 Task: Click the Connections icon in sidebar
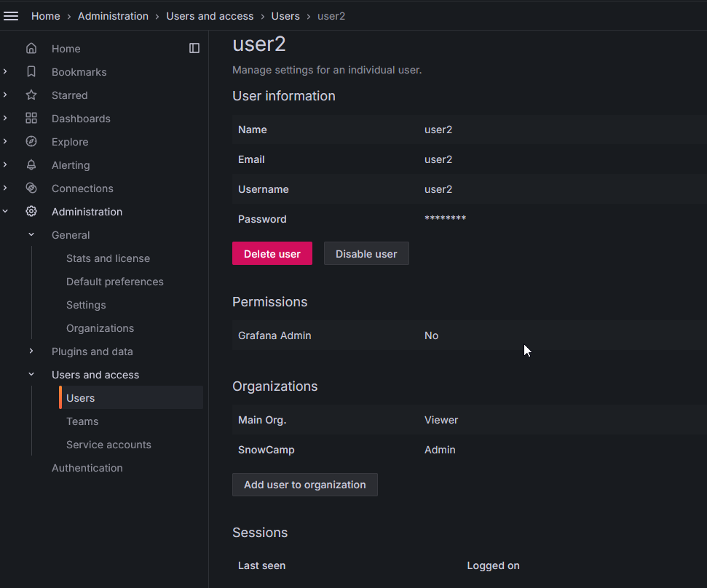(x=31, y=188)
